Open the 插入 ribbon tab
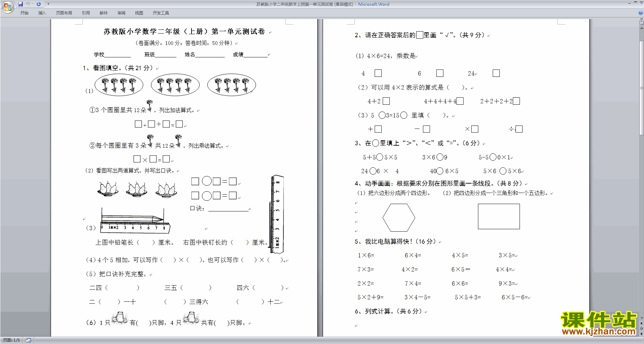This screenshot has width=644, height=344. pyautogui.click(x=42, y=13)
